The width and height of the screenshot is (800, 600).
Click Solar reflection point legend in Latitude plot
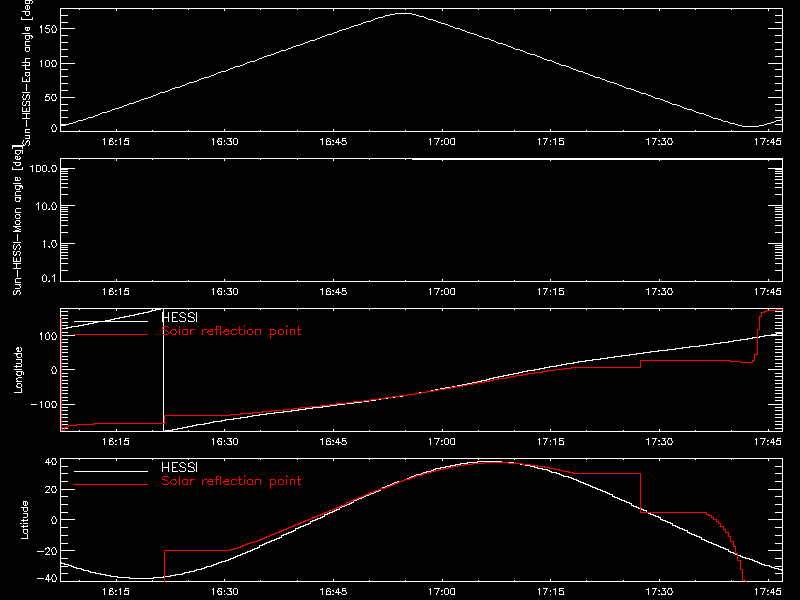click(x=231, y=481)
